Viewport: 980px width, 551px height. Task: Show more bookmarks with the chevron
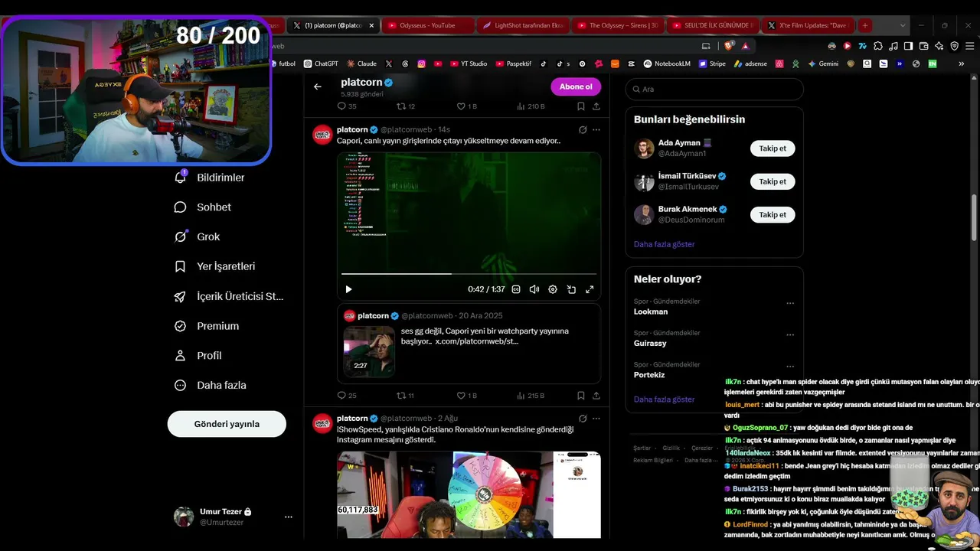click(962, 64)
